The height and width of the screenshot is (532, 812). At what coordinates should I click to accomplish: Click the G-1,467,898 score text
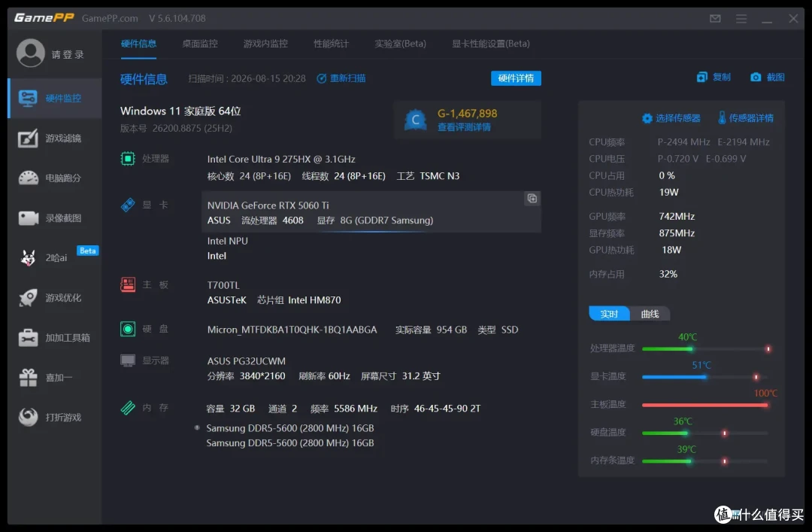[x=467, y=113]
